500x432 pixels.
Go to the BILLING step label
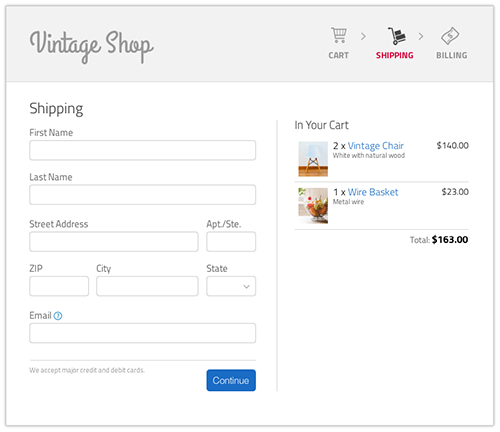point(452,55)
